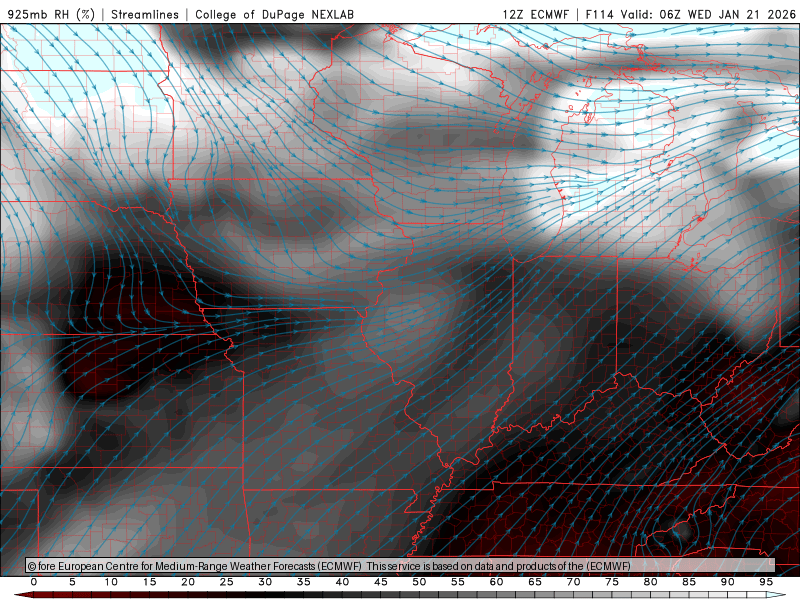This screenshot has width=800, height=600.
Task: Click the colorbar label "40"
Action: (342, 582)
